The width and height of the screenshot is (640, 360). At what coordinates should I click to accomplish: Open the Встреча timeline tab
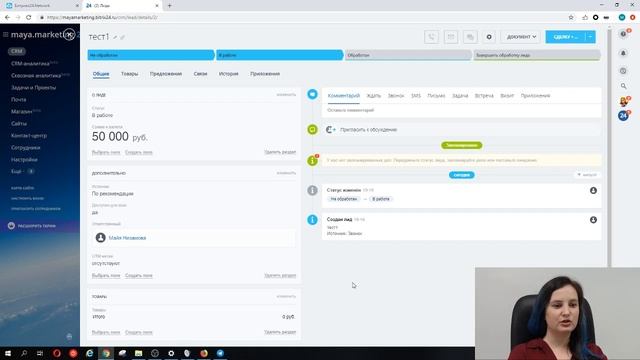tap(484, 96)
